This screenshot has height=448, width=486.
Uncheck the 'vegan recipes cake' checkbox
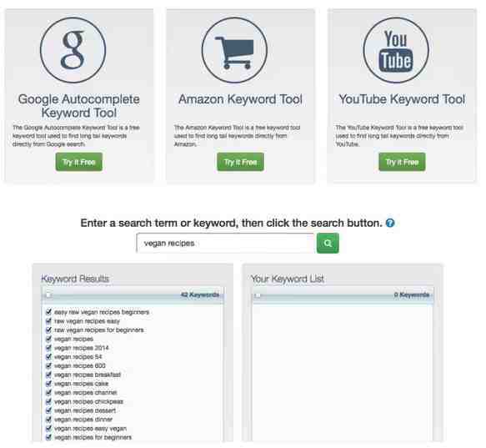coord(48,384)
